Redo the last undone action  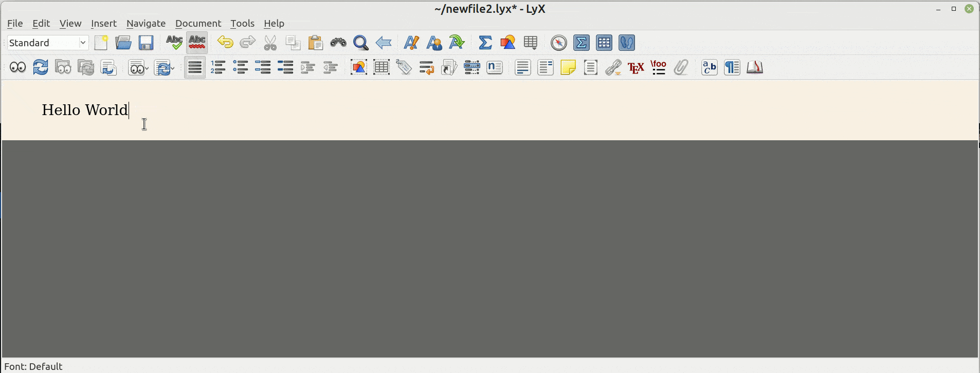pyautogui.click(x=248, y=43)
